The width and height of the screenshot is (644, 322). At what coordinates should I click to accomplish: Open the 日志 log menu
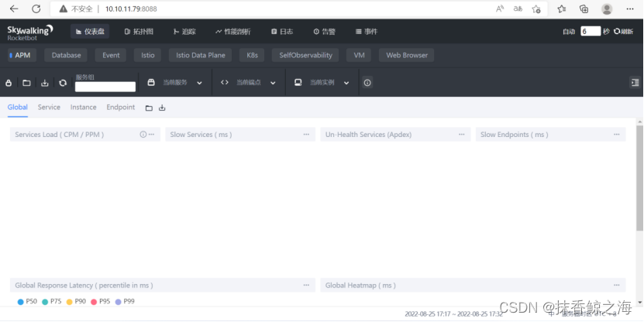(x=282, y=32)
